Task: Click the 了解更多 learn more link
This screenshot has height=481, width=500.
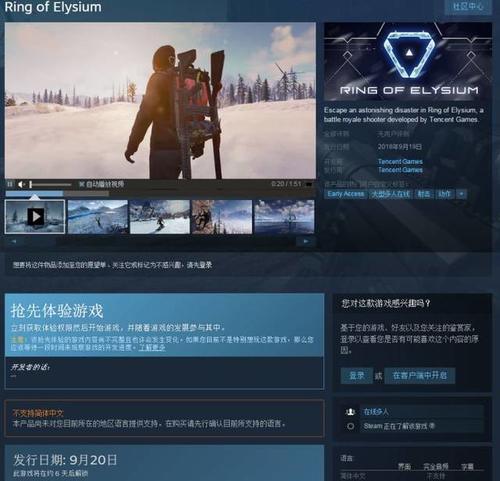Action: coord(152,347)
